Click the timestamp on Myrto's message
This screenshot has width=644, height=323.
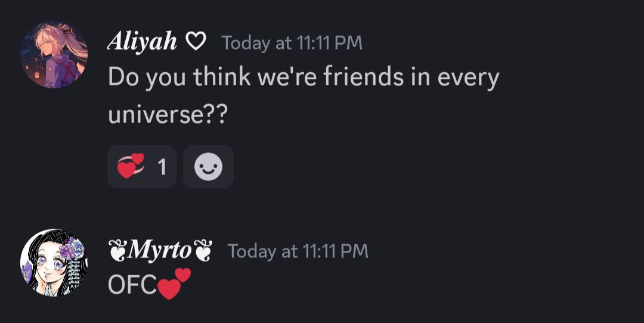point(298,251)
